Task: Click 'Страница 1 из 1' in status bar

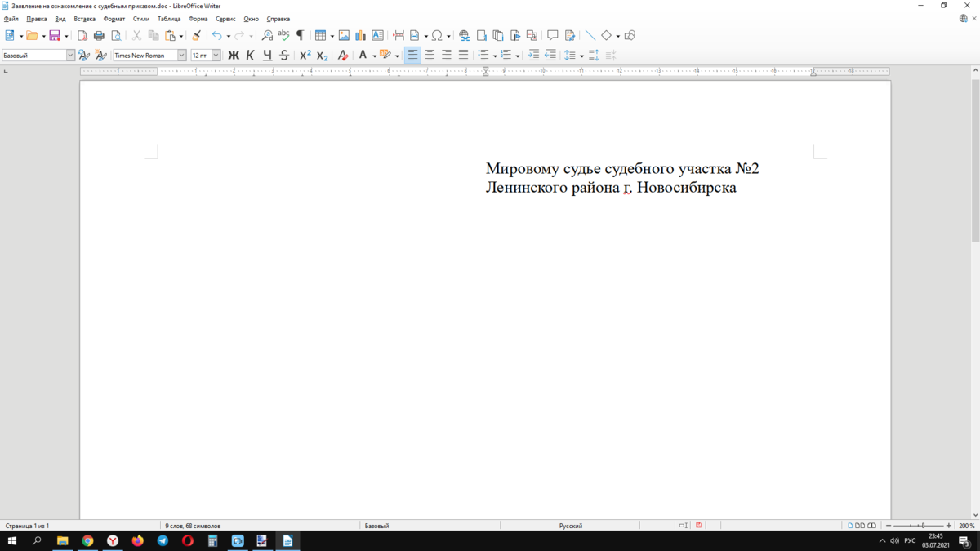Action: 27,526
